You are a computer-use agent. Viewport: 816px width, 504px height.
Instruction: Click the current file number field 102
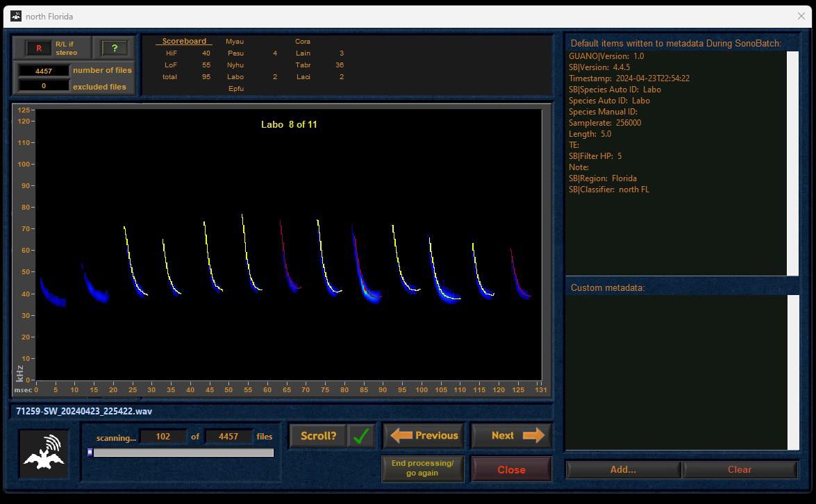tap(163, 437)
